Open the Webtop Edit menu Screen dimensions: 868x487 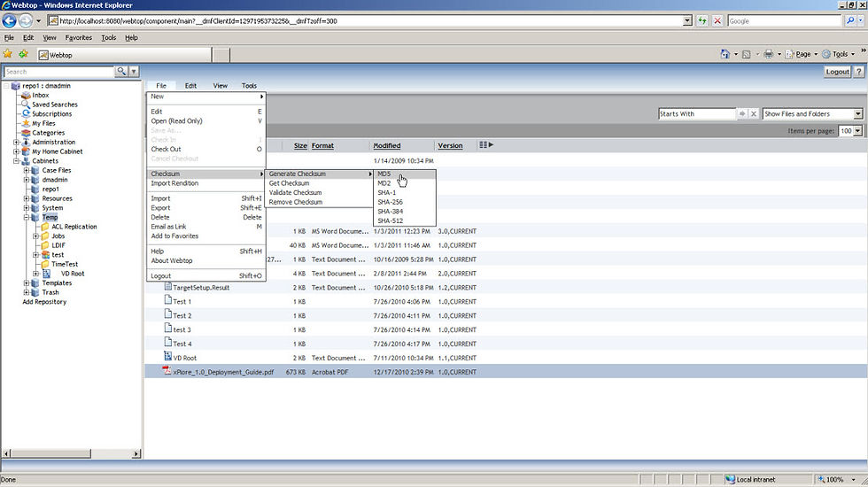click(x=190, y=86)
